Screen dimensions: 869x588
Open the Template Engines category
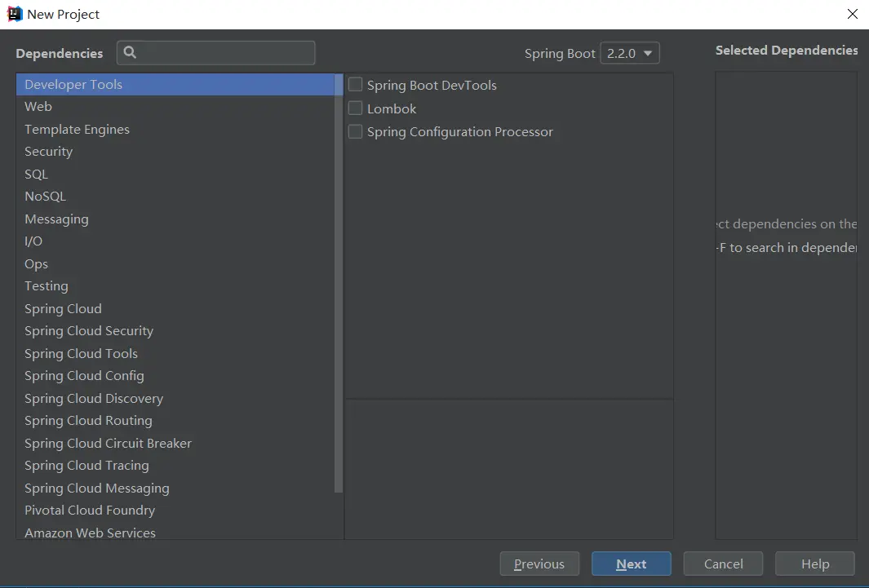[x=175, y=129]
